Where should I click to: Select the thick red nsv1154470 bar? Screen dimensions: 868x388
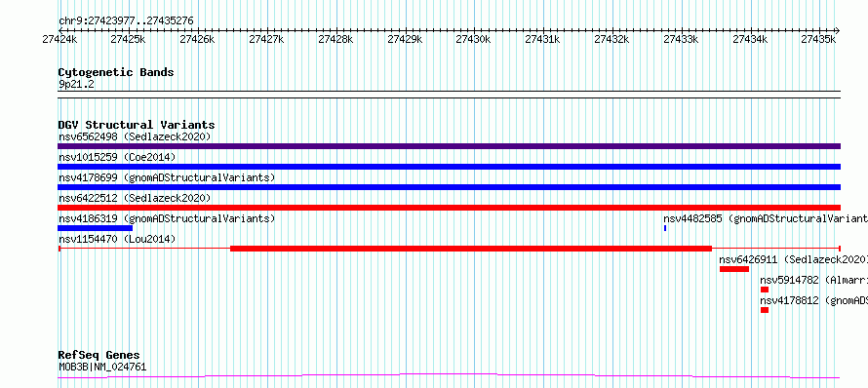point(470,249)
